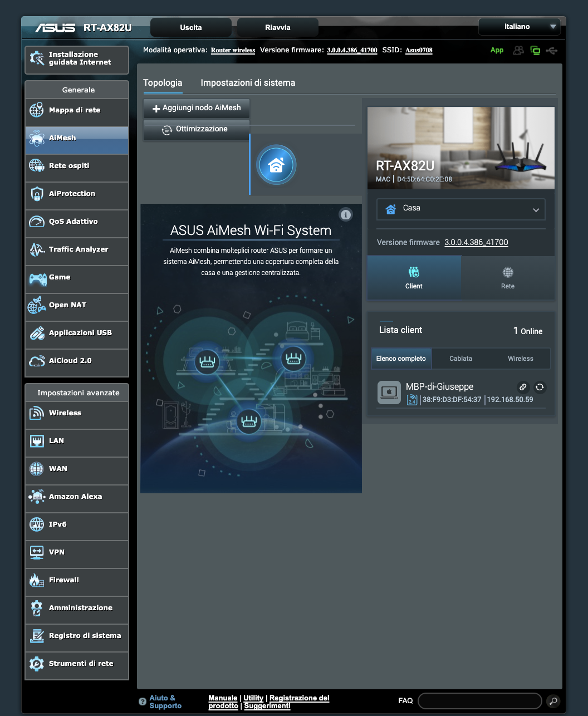Click the Traffic Analyzer icon
The width and height of the screenshot is (588, 716).
[x=37, y=249]
